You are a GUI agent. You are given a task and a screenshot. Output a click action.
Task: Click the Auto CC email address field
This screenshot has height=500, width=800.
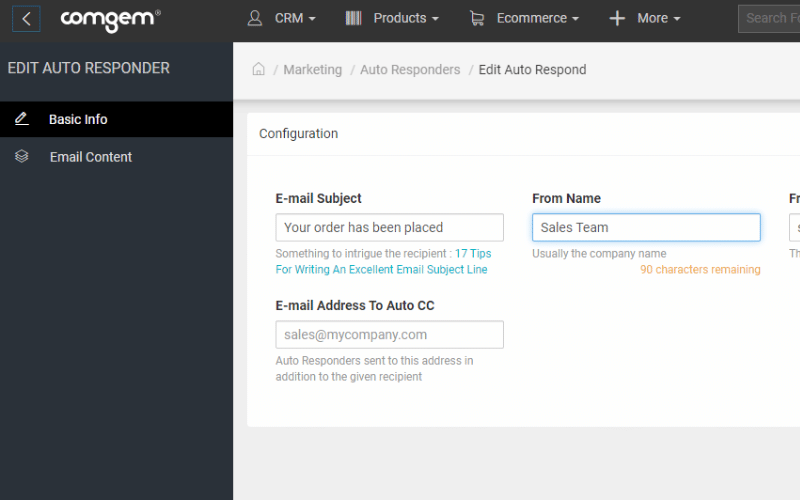pos(389,335)
